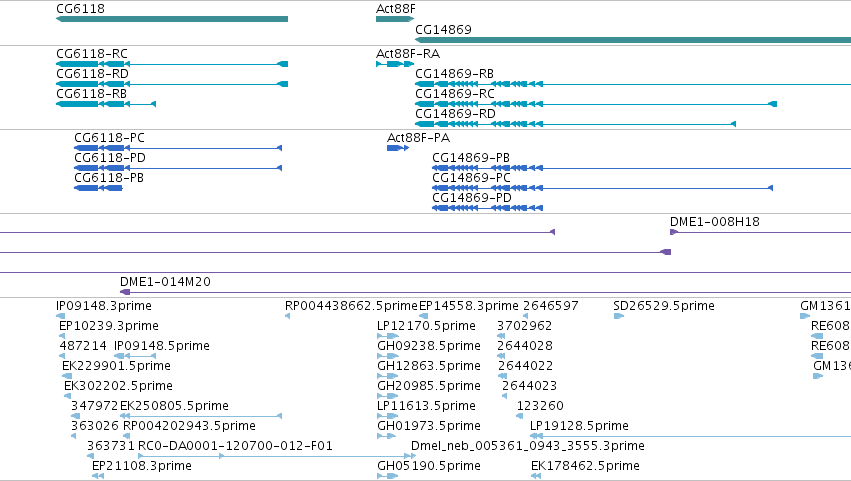Click the EP14558.3prime EST label
This screenshot has height=481, width=851.
point(469,306)
